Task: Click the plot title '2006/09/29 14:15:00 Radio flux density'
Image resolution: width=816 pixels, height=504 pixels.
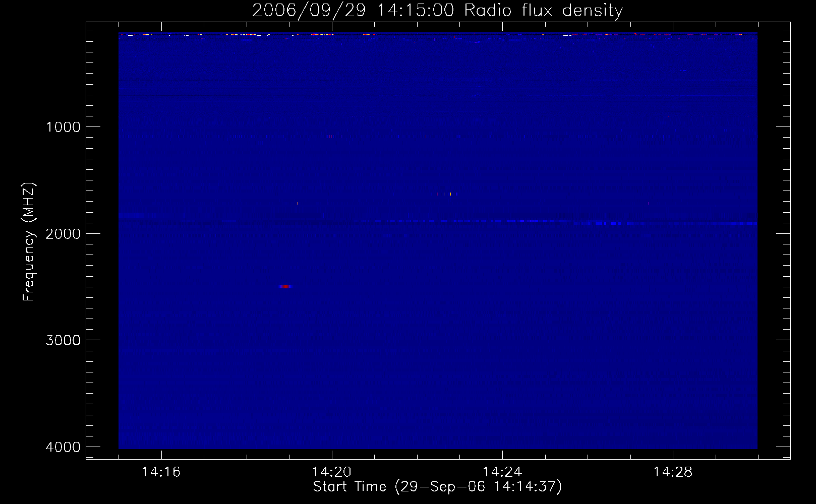Action: 437,10
